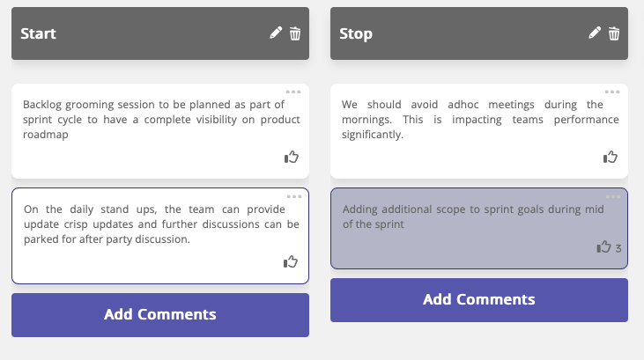Viewport: 644px width, 360px height.
Task: Add Comments to the Start column
Action: [x=160, y=315]
